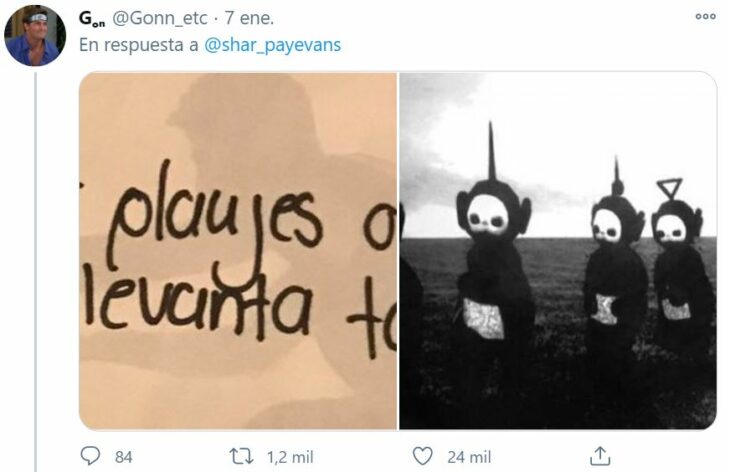Click the 'En respuesta a' text
The height and width of the screenshot is (472, 730).
coord(139,45)
